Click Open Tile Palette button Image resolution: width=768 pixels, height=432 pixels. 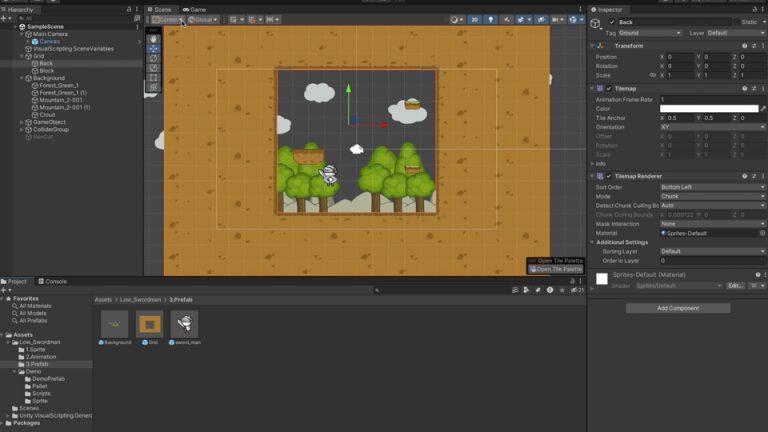555,269
